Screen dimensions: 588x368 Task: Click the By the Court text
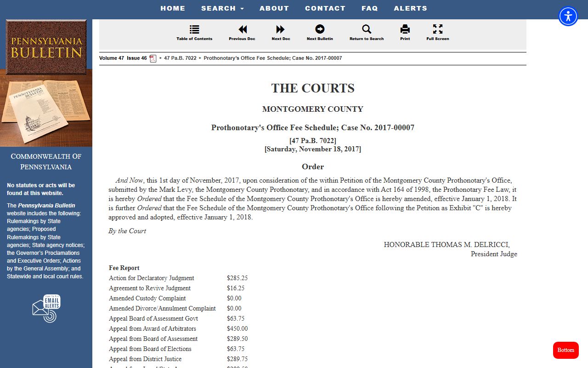[127, 231]
